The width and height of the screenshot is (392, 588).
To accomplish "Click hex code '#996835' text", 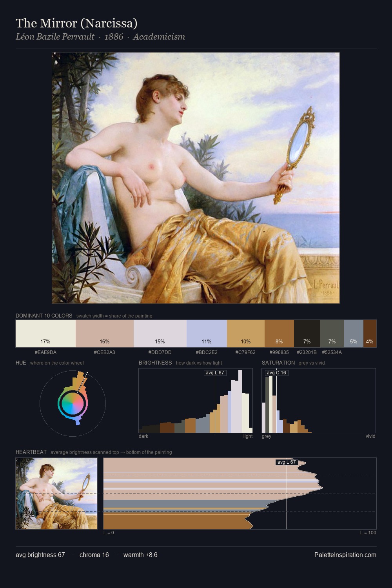I will (279, 352).
